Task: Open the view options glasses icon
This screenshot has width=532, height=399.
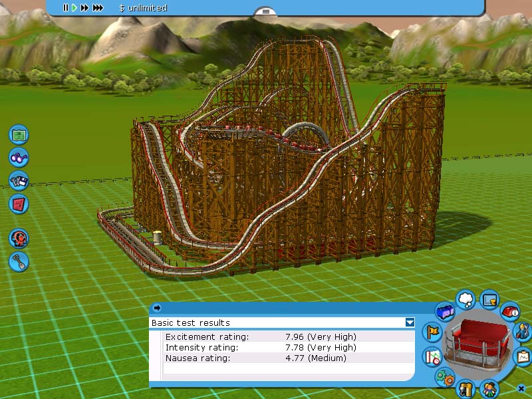Action: [x=19, y=158]
